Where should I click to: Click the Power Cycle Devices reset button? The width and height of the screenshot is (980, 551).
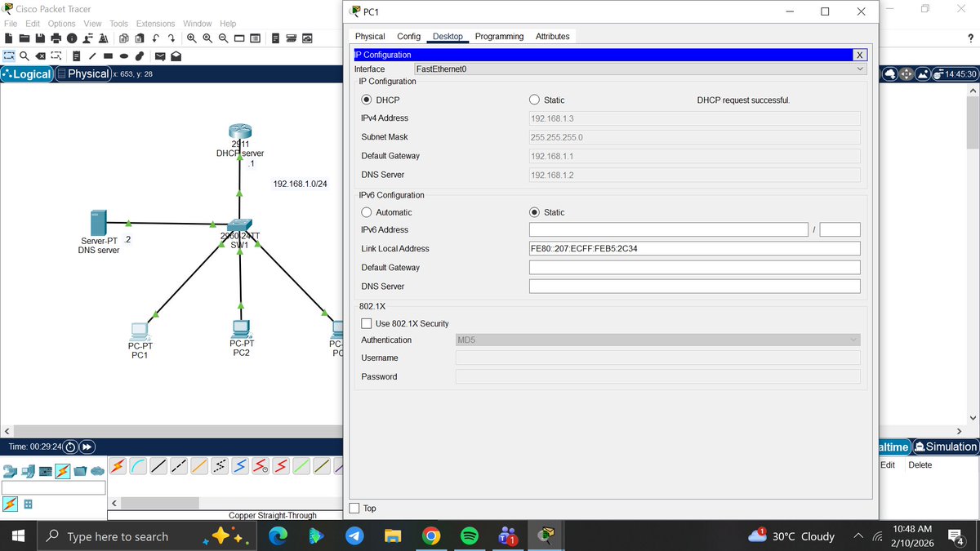70,447
